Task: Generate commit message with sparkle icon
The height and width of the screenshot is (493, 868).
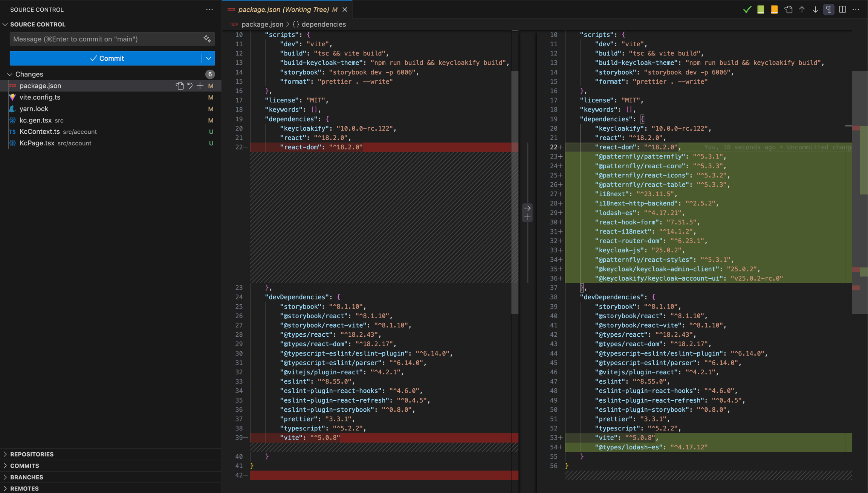Action: pos(207,39)
